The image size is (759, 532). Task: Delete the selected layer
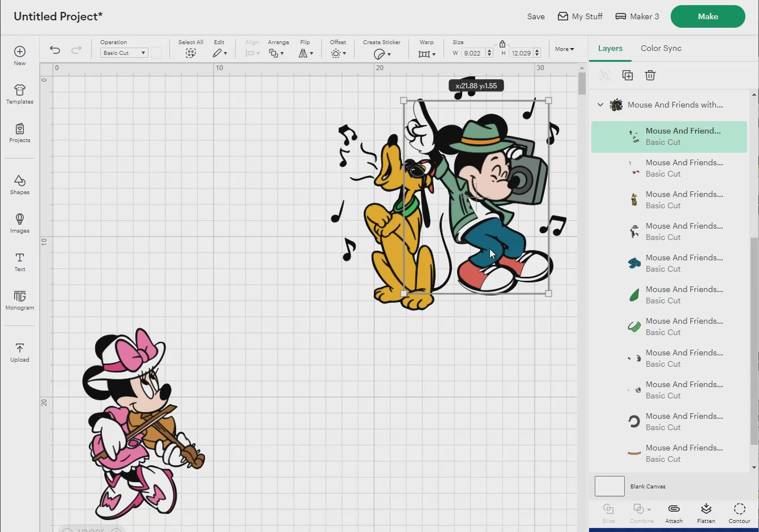[x=650, y=75]
